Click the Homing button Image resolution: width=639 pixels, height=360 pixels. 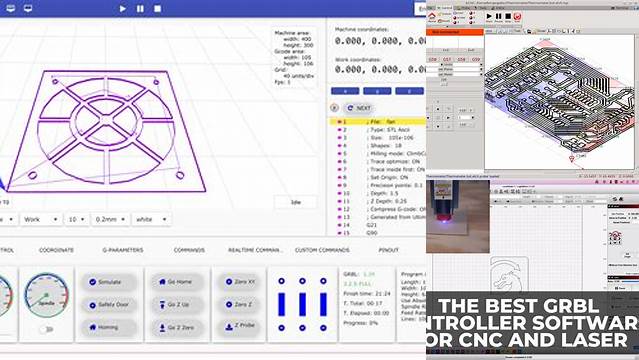coord(109,327)
